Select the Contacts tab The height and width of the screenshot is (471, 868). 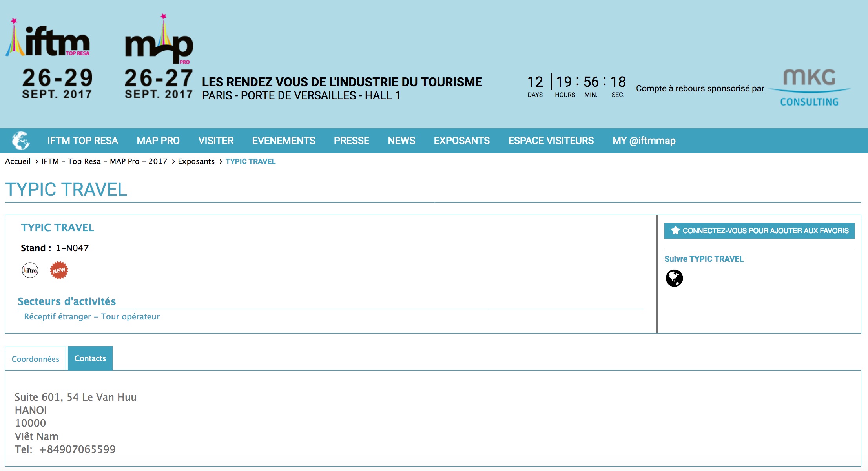90,358
